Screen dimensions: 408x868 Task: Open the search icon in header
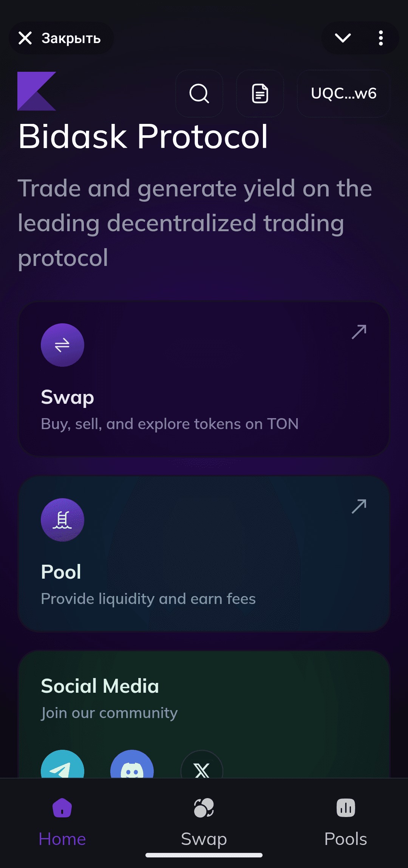tap(199, 93)
